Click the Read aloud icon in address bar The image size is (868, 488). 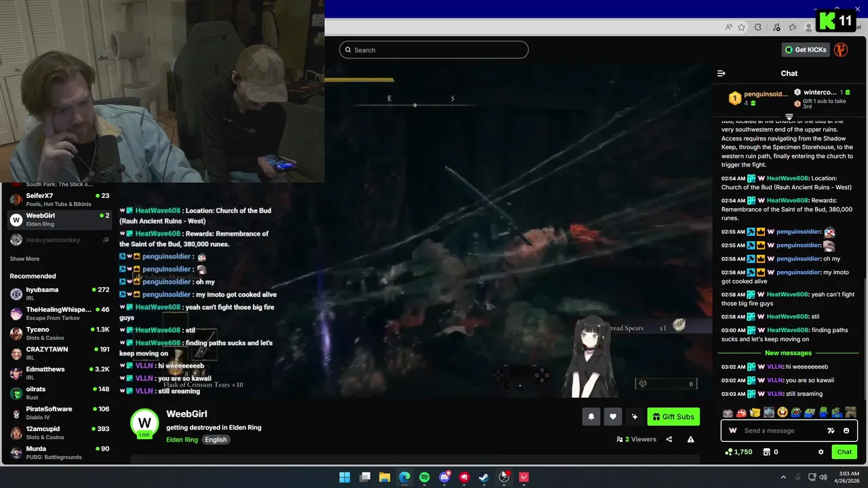coord(728,27)
